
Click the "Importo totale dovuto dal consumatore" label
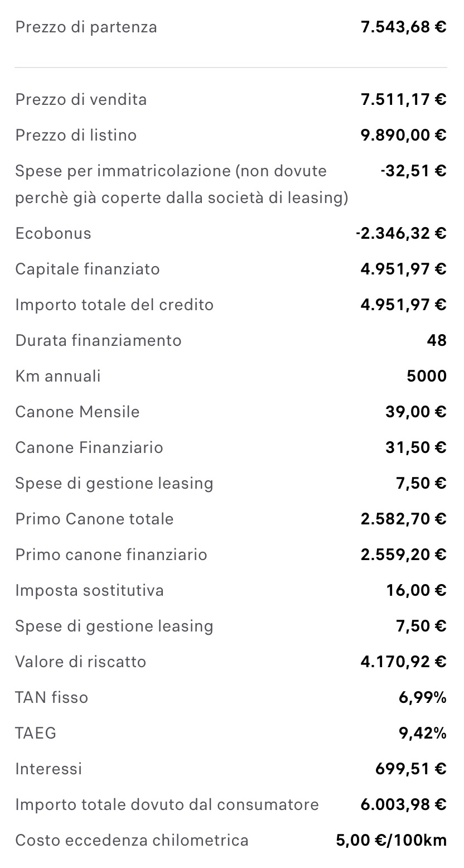[167, 804]
